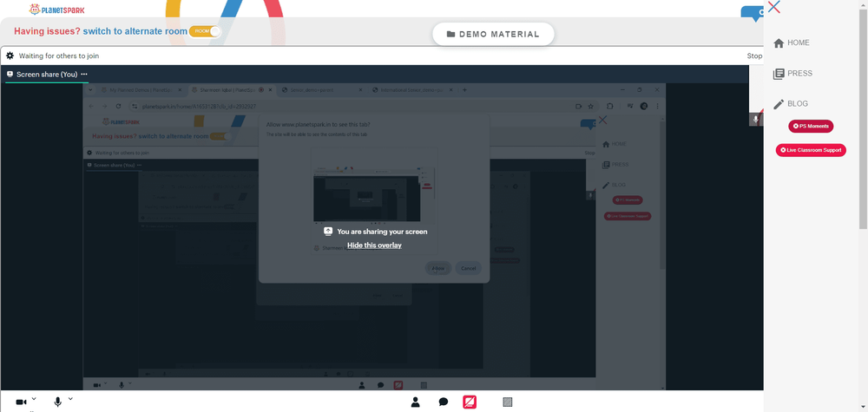Close the side menu with the X icon

(774, 7)
